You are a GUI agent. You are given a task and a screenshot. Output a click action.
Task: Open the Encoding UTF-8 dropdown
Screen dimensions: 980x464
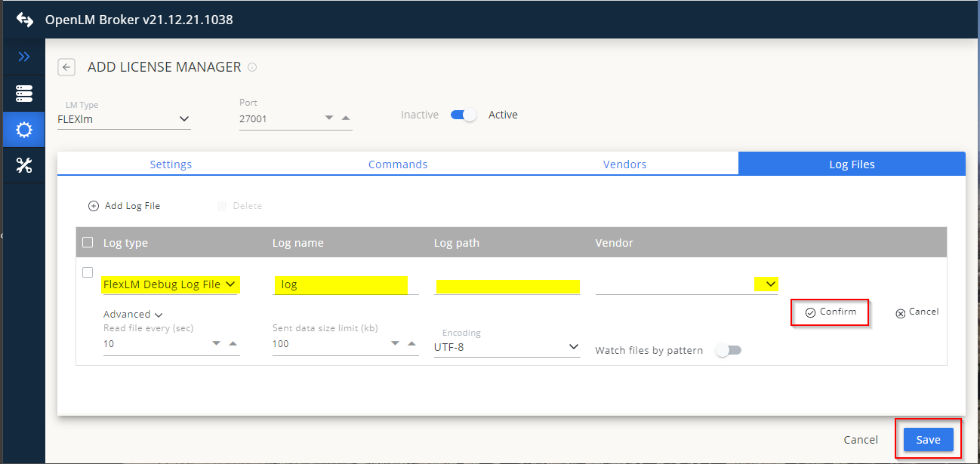(x=573, y=347)
